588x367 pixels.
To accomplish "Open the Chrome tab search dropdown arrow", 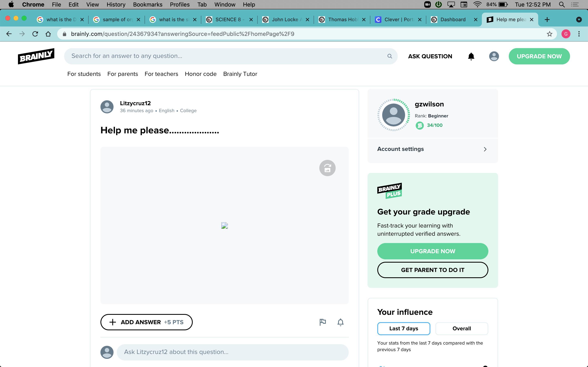I will pyautogui.click(x=579, y=20).
